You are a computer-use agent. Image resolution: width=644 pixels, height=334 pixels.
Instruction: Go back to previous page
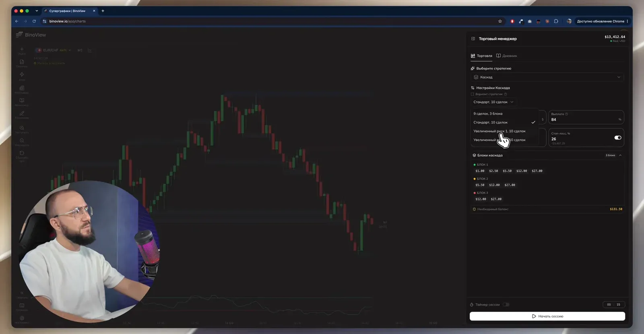[17, 21]
